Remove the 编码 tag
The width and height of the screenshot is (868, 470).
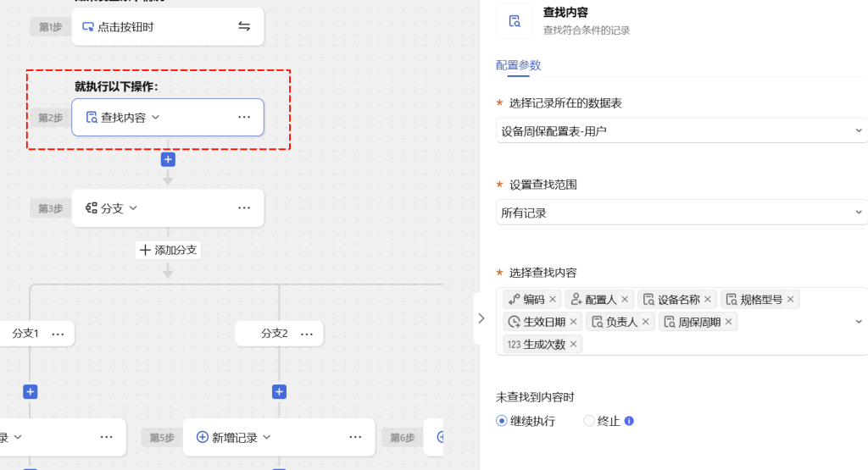pyautogui.click(x=553, y=300)
